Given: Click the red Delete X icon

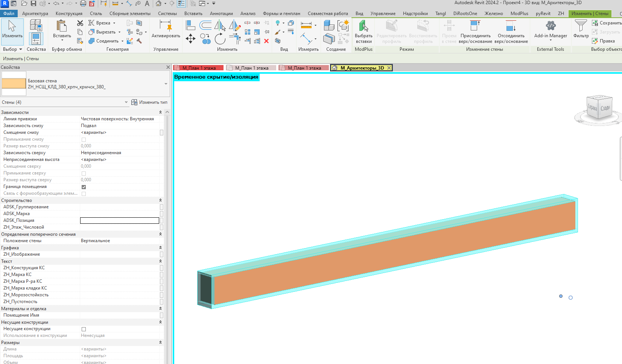Looking at the screenshot, I should pyautogui.click(x=266, y=41).
